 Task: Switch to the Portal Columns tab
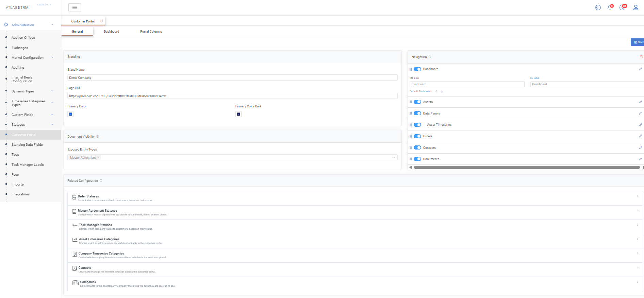coord(151,32)
